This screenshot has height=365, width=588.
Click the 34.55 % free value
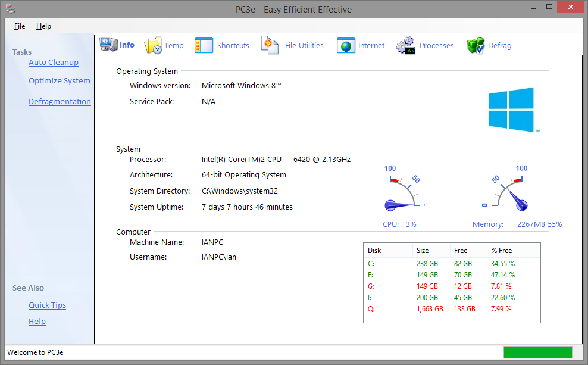(x=503, y=264)
